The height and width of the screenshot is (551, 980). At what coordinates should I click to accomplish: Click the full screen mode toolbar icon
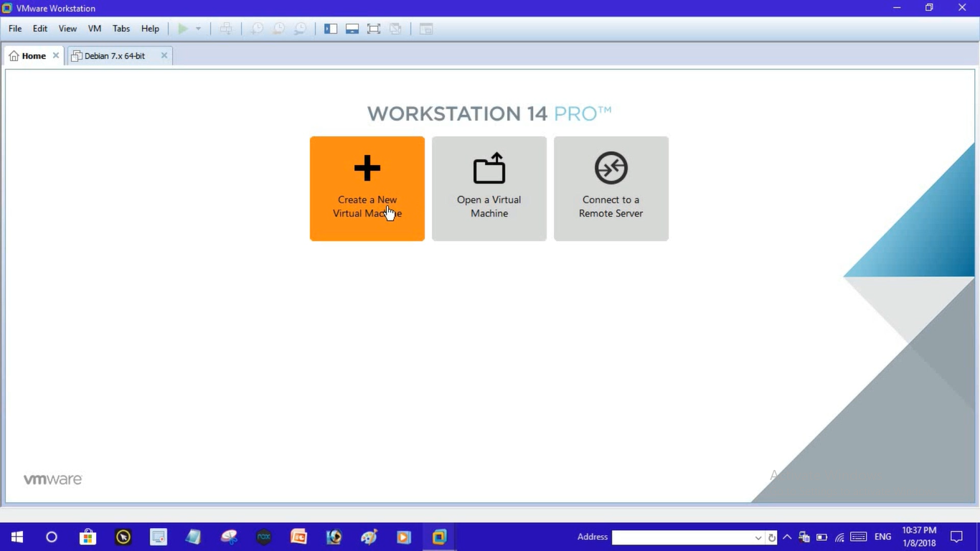coord(374,29)
